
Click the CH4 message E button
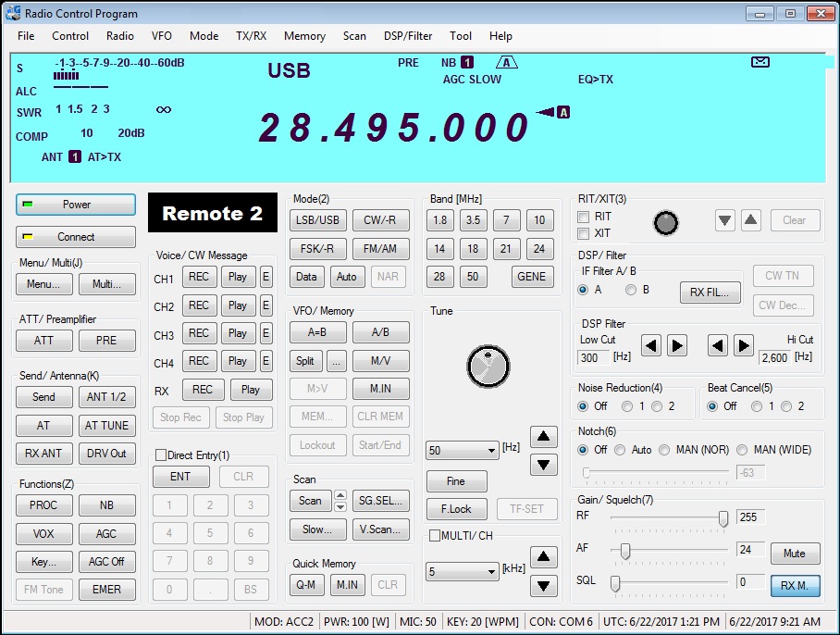tap(266, 361)
